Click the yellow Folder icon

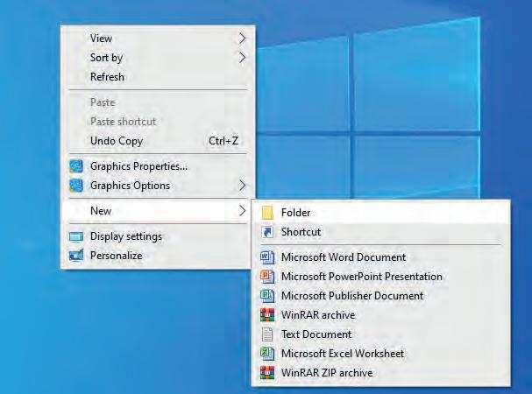[267, 213]
